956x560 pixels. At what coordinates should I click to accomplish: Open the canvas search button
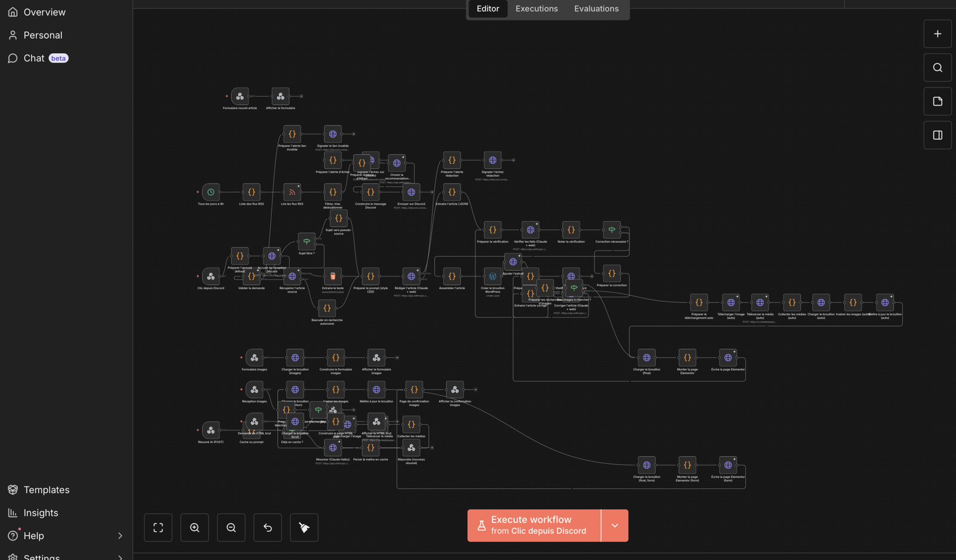pyautogui.click(x=937, y=67)
